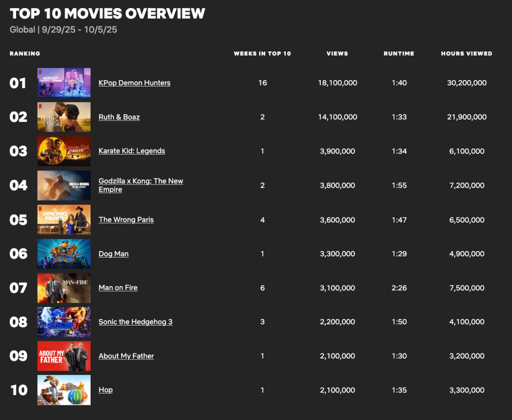This screenshot has height=420, width=512.
Task: Click the 1:50 runtime value
Action: [x=399, y=322]
